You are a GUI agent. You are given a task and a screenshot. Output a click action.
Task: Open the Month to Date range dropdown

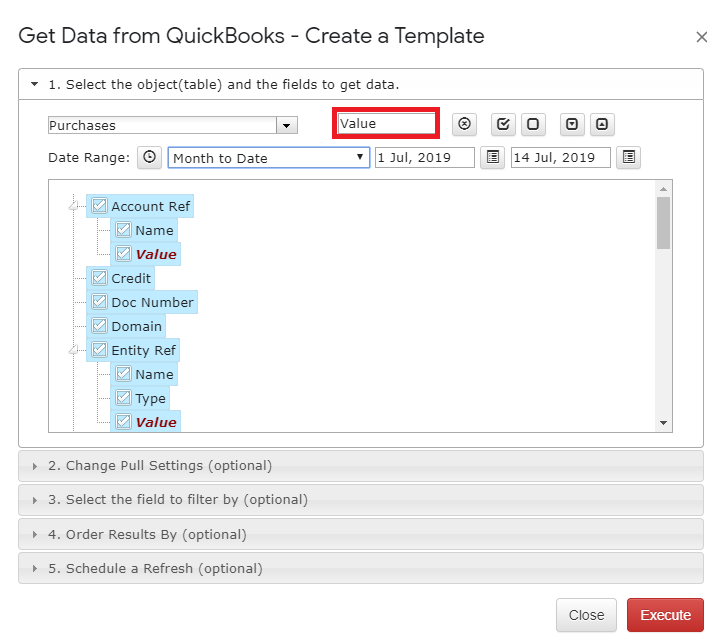(x=269, y=158)
